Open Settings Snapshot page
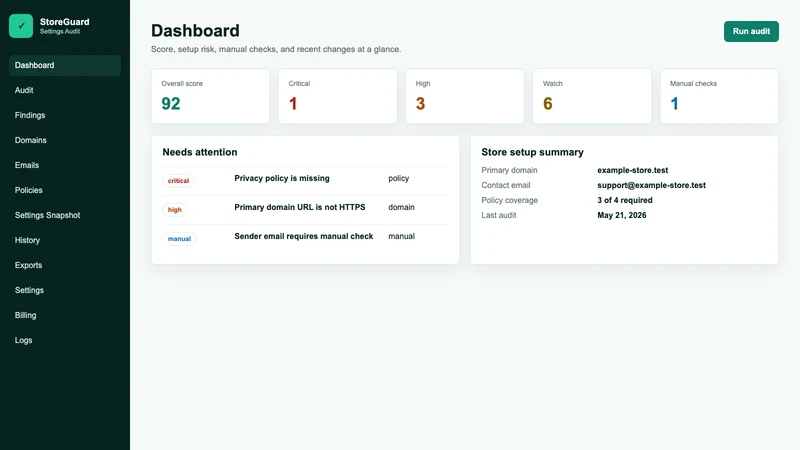 65,215
